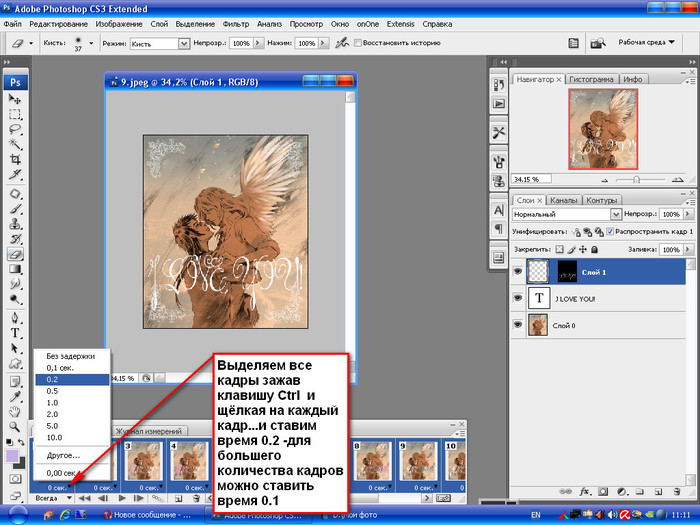Select the Zoom tool

tap(15, 427)
